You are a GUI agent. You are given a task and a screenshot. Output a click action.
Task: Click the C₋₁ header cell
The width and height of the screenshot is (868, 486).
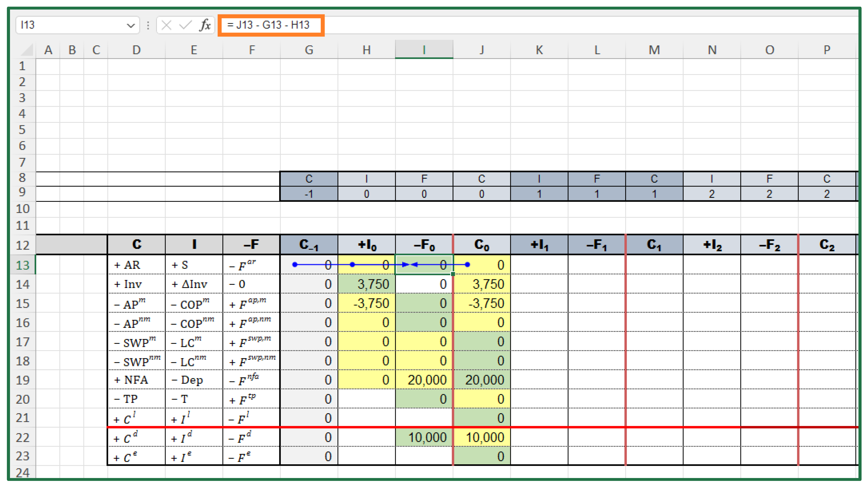click(x=309, y=245)
